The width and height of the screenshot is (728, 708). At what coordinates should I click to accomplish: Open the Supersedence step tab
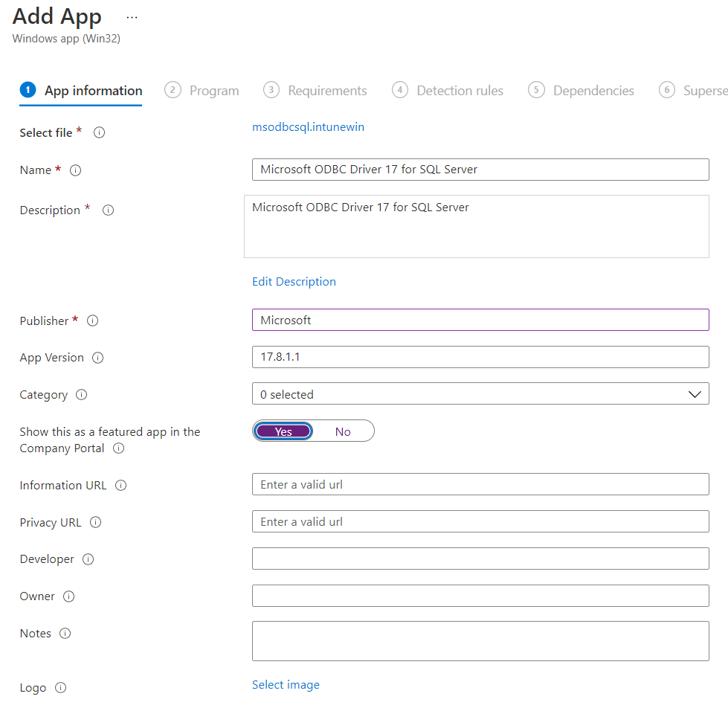[x=693, y=90]
